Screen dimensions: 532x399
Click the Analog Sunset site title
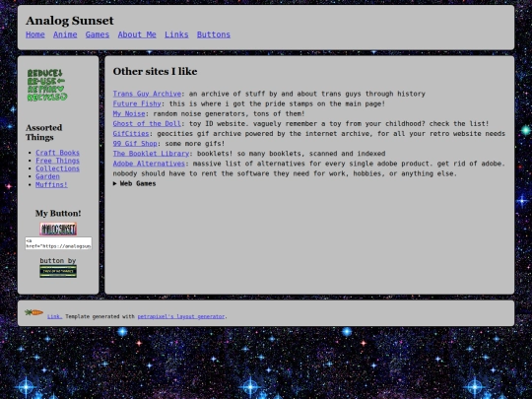70,21
